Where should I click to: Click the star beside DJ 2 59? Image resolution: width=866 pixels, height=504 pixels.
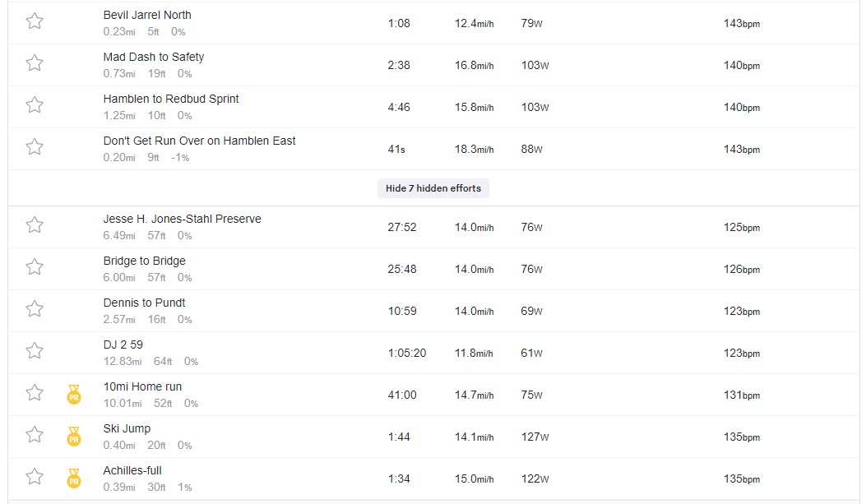coord(35,351)
